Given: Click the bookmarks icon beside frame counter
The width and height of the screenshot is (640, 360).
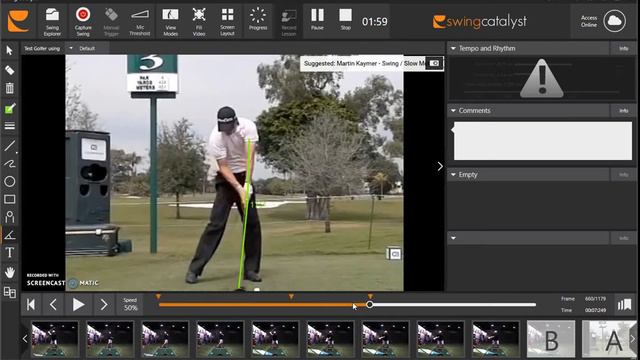Looking at the screenshot, I should [x=624, y=304].
